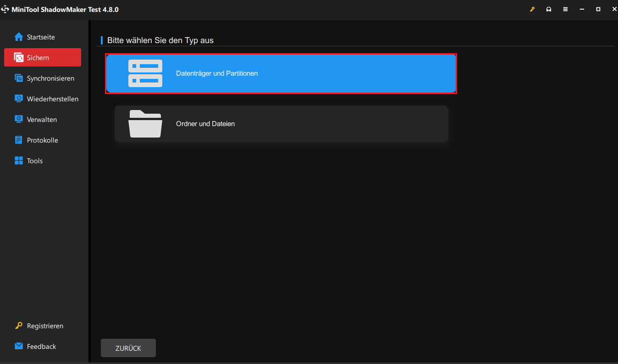Click the MiniTool ShadowMaker logo
618x364 pixels.
point(6,9)
